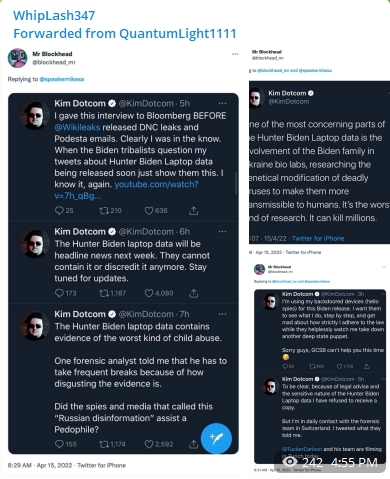Image resolution: width=390 pixels, height=479 pixels.
Task: Like the child abuse evidence tweet with 2,592 likes
Action: coord(149,444)
